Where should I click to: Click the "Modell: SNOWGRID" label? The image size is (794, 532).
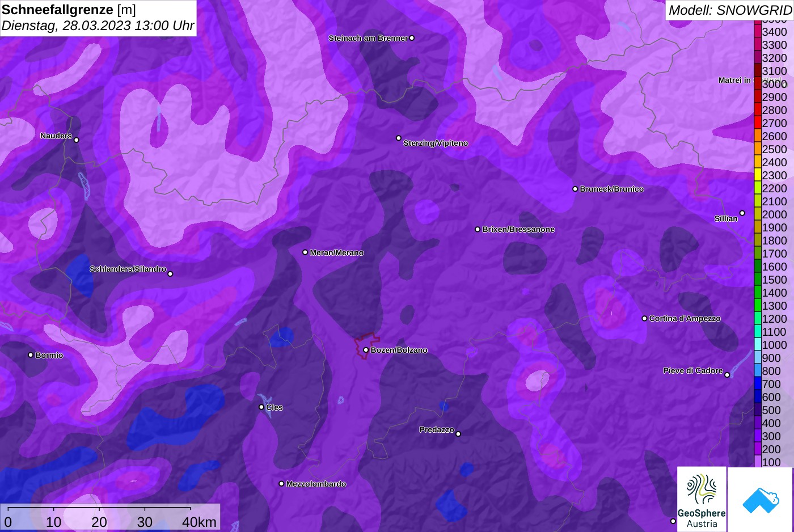click(730, 10)
